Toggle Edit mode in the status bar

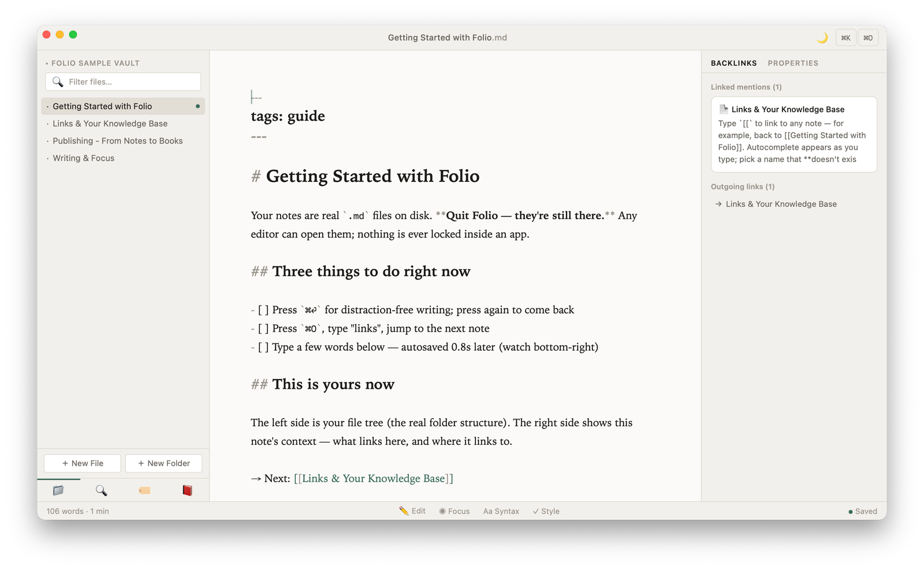click(412, 511)
